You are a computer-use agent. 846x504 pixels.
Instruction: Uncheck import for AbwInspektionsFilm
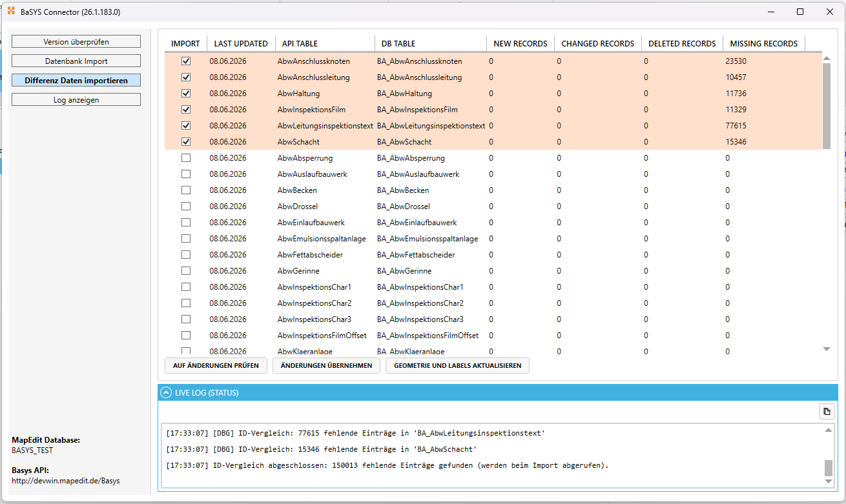186,110
